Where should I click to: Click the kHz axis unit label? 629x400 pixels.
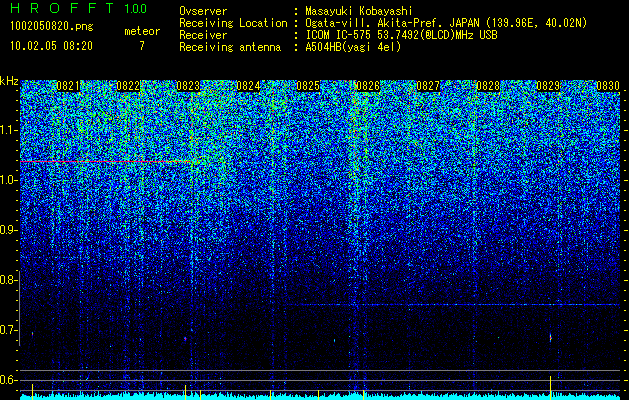[x=9, y=81]
